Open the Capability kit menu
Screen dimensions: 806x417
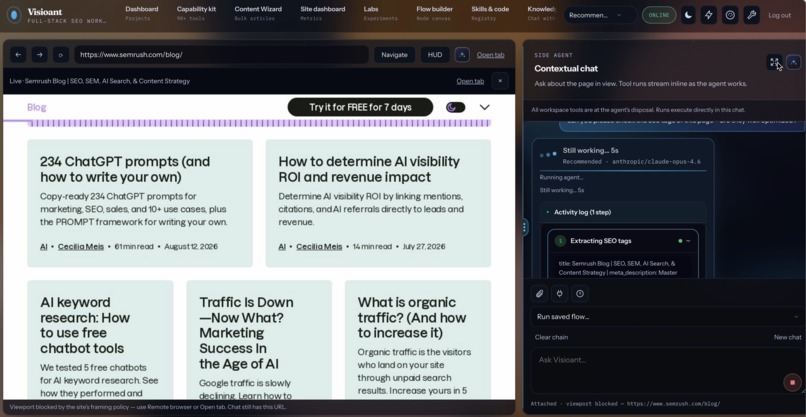point(196,13)
